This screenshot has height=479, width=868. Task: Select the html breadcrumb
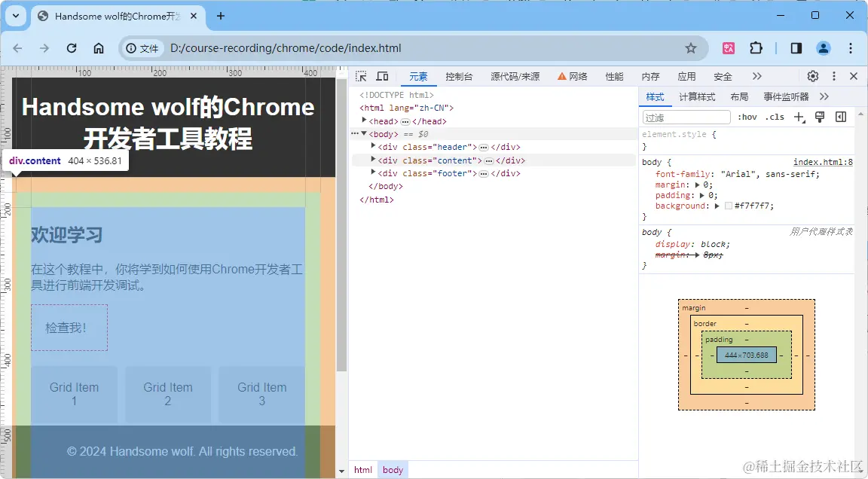363,470
